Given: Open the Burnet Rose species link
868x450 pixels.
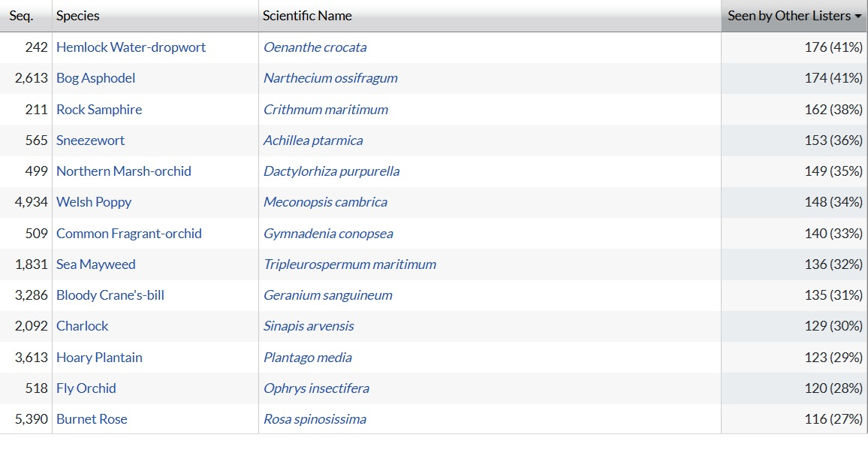Looking at the screenshot, I should [92, 419].
